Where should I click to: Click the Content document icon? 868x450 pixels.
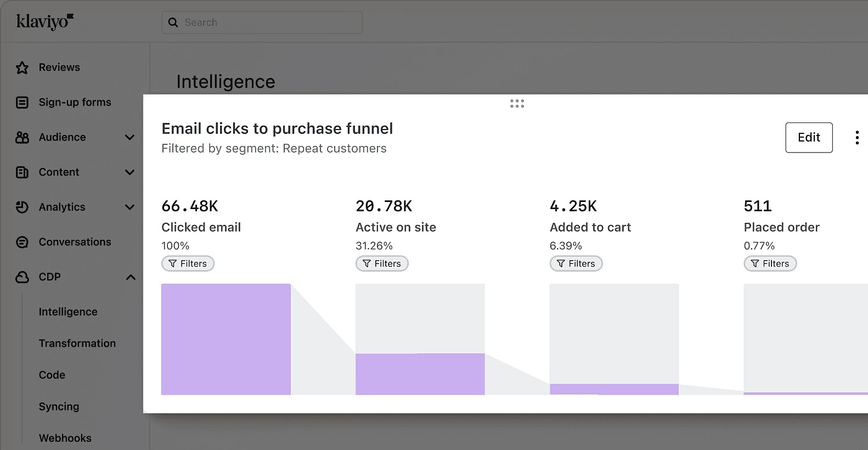pos(22,172)
